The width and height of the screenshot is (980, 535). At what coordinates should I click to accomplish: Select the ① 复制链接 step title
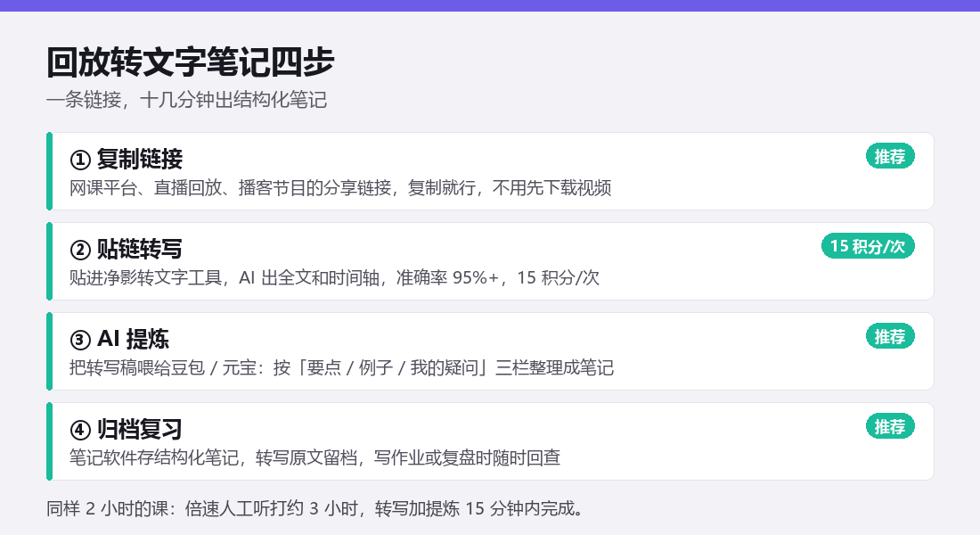(126, 159)
